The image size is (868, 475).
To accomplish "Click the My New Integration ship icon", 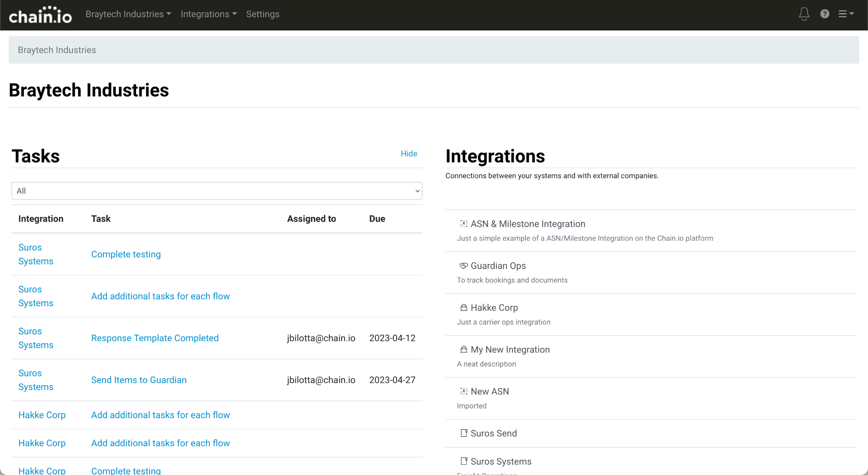I will pyautogui.click(x=464, y=350).
